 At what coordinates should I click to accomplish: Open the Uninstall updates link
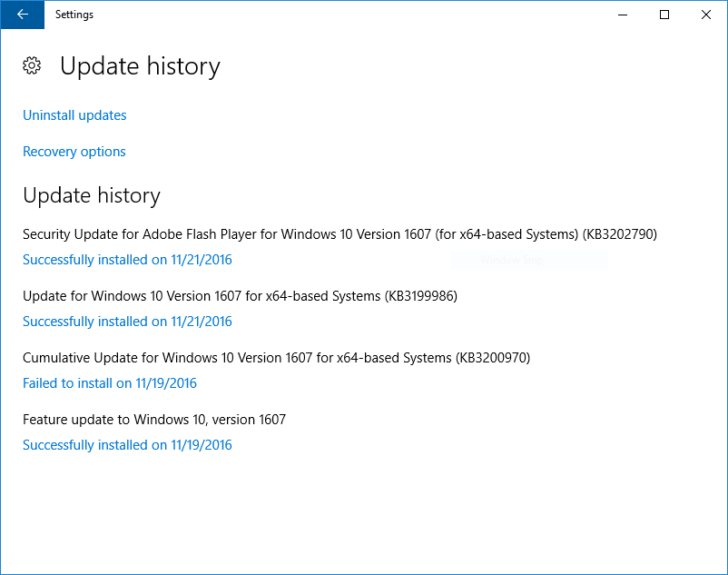74,115
